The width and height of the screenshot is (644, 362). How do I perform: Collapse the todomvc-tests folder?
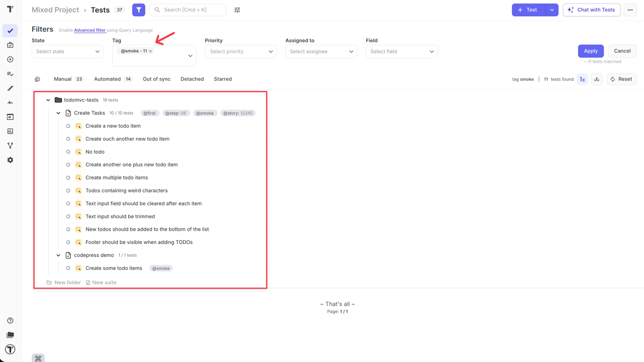coord(48,100)
